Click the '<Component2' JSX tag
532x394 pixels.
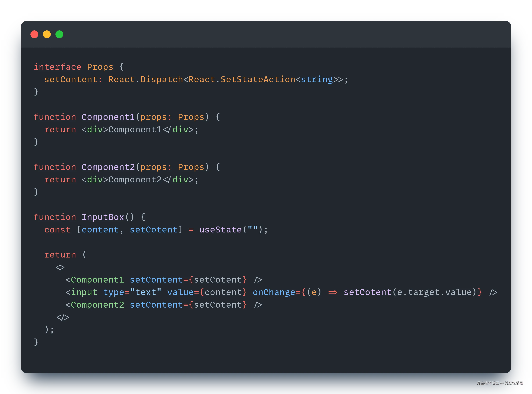[x=95, y=305]
